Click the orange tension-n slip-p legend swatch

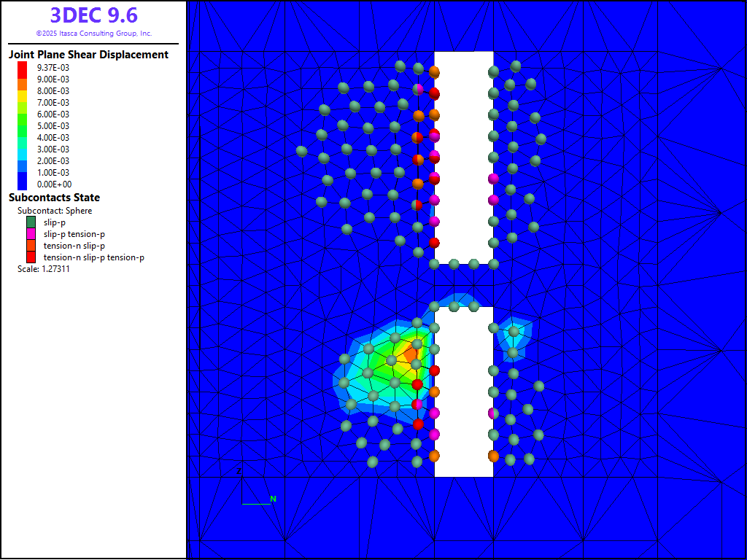[31, 246]
